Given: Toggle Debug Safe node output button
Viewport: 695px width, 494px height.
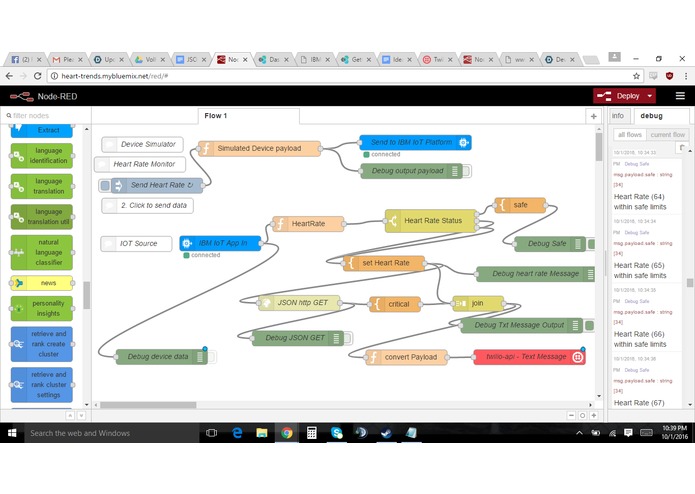Looking at the screenshot, I should 590,244.
